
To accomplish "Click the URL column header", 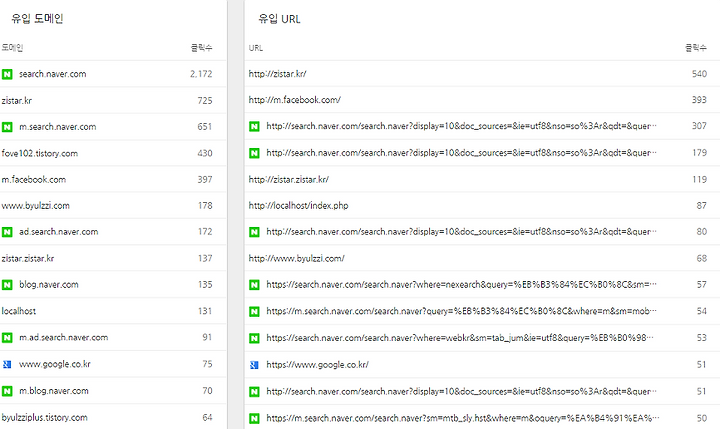I will click(x=256, y=48).
